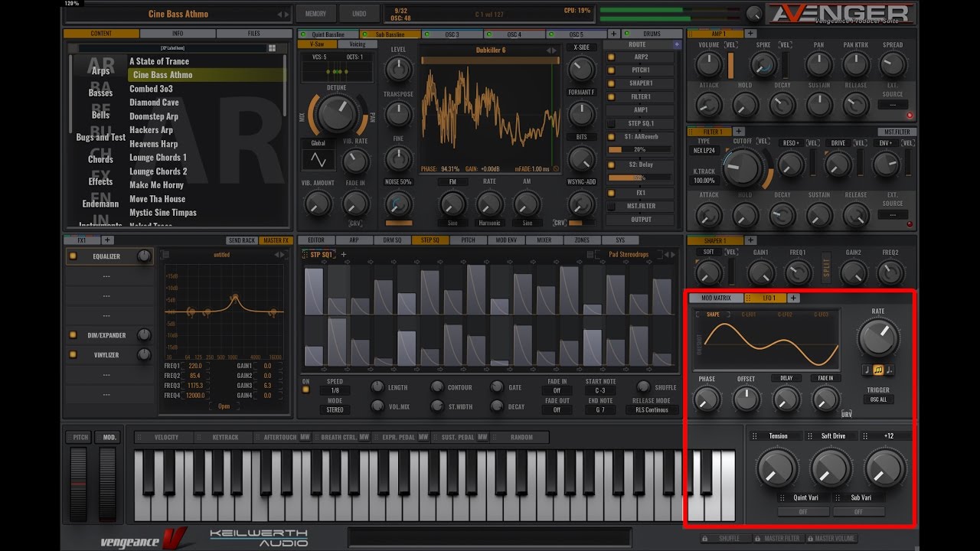This screenshot has height=551, width=980.
Task: Click the Vengeance logo at the bottom left
Action: pyautogui.click(x=143, y=539)
